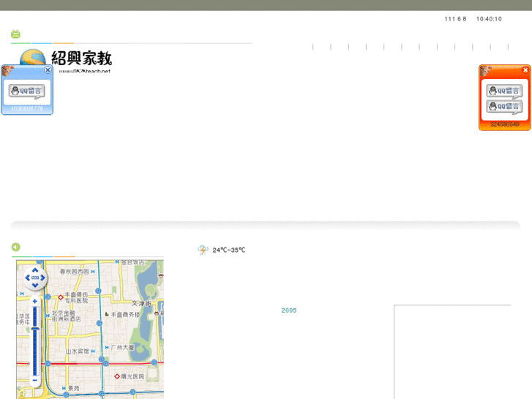Pan the map left with the arrow

point(27,278)
